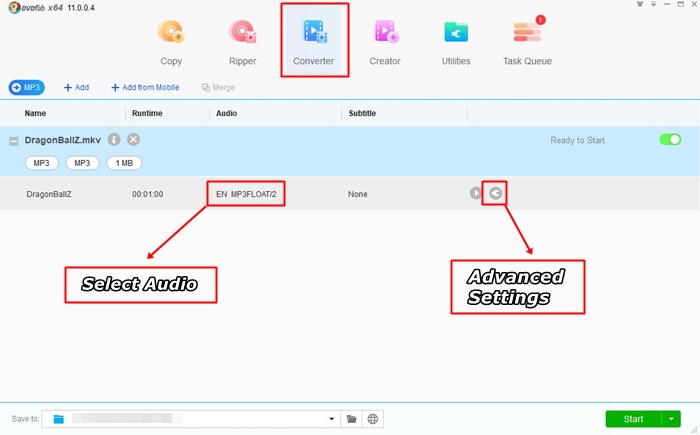Click the second MP3 tag
The width and height of the screenshot is (700, 435).
82,163
